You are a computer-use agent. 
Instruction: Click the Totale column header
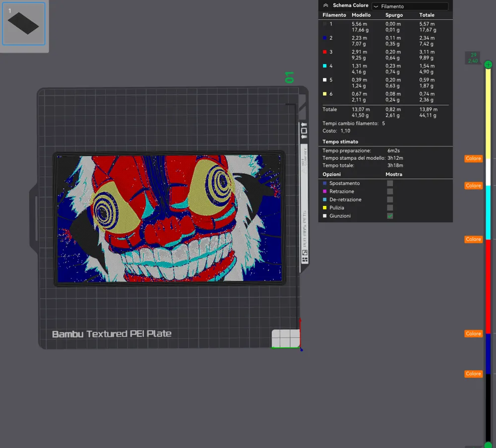[427, 15]
